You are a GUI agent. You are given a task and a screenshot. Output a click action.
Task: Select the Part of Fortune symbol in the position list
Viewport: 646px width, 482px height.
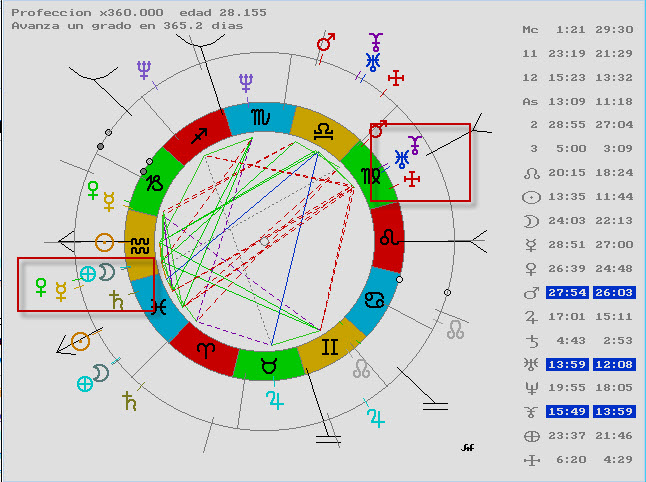(x=531, y=436)
